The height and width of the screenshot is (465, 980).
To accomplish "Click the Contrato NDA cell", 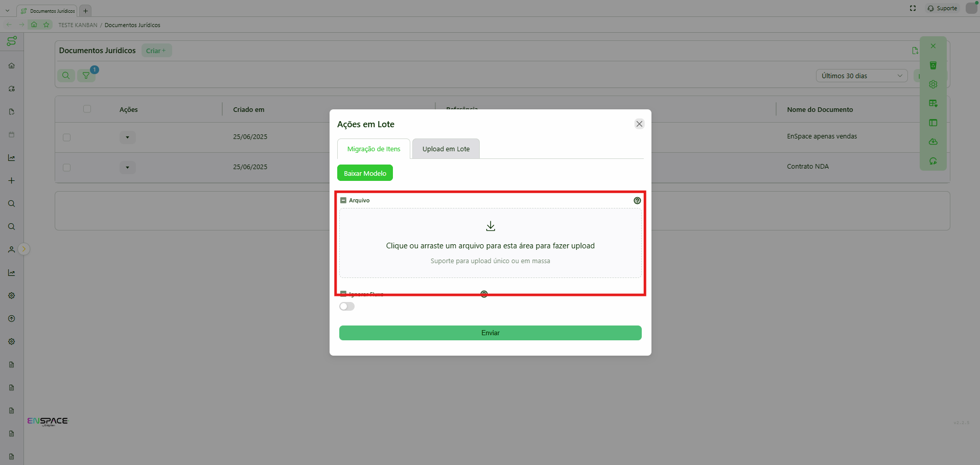I will pyautogui.click(x=808, y=167).
